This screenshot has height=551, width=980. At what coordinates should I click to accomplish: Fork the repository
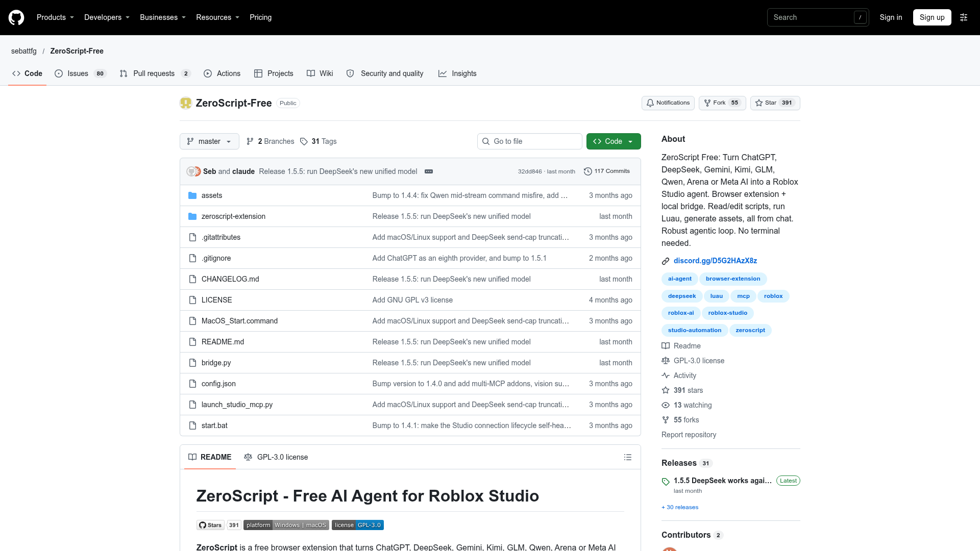[x=722, y=103]
